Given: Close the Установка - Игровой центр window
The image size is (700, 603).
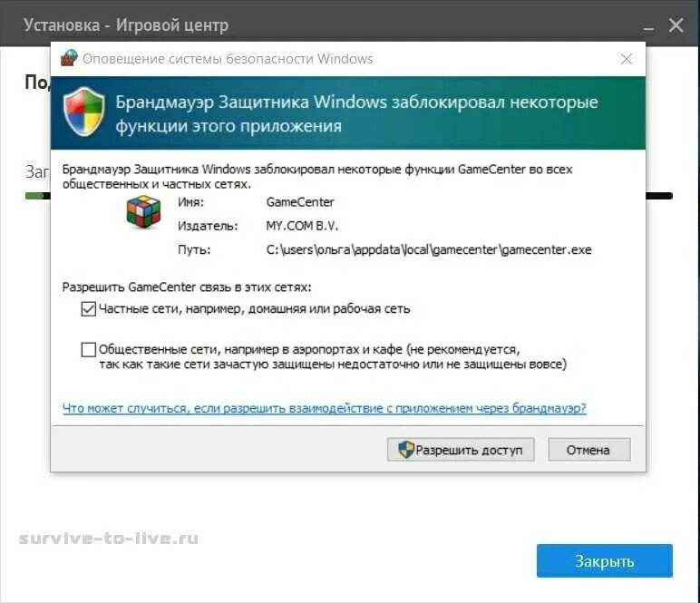Looking at the screenshot, I should pyautogui.click(x=676, y=25).
